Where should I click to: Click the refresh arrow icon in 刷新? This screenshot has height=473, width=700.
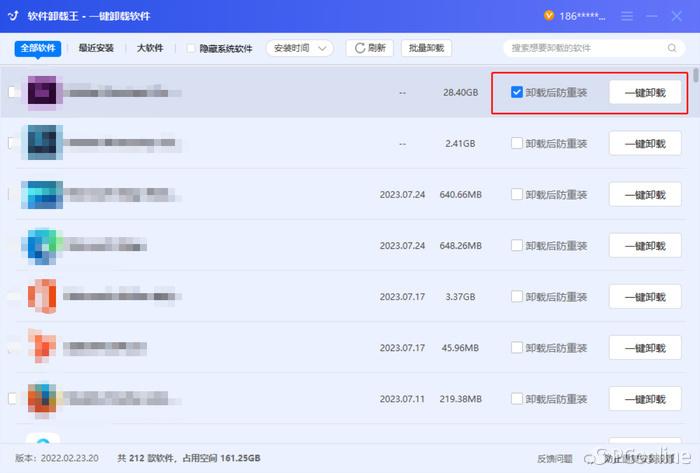coord(360,48)
